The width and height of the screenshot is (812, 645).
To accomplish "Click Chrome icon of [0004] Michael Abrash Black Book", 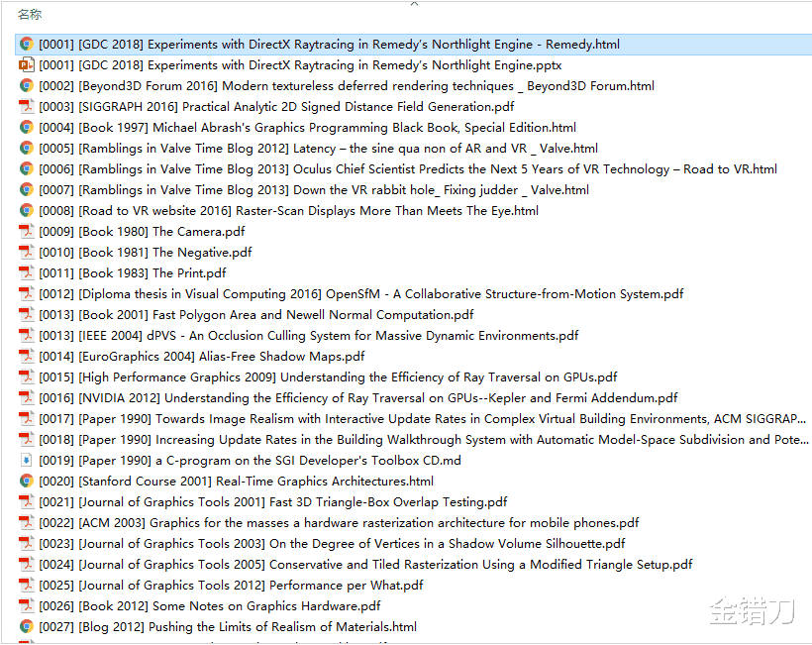I will point(27,127).
